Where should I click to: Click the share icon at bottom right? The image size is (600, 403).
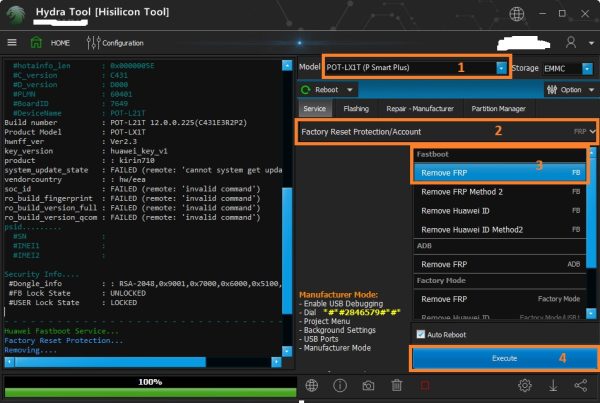[581, 385]
